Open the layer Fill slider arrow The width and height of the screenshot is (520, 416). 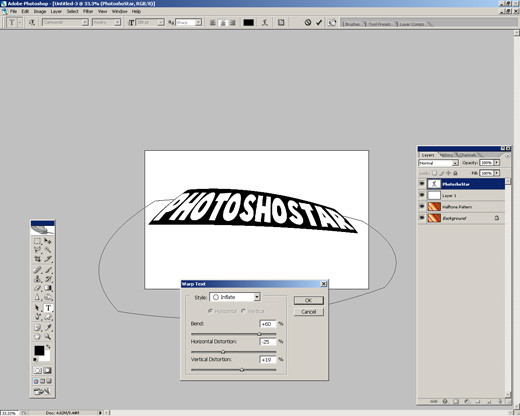point(497,173)
